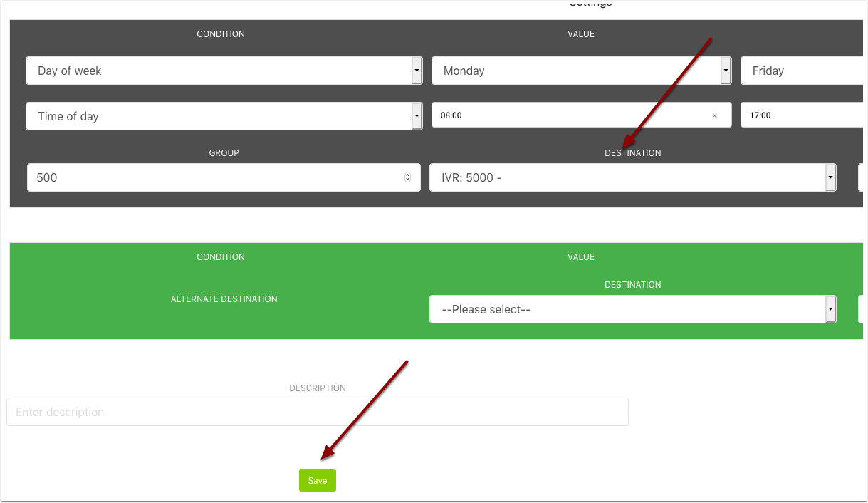Click the ALTERNATE DESTINATION label
The image size is (868, 503).
coord(224,299)
